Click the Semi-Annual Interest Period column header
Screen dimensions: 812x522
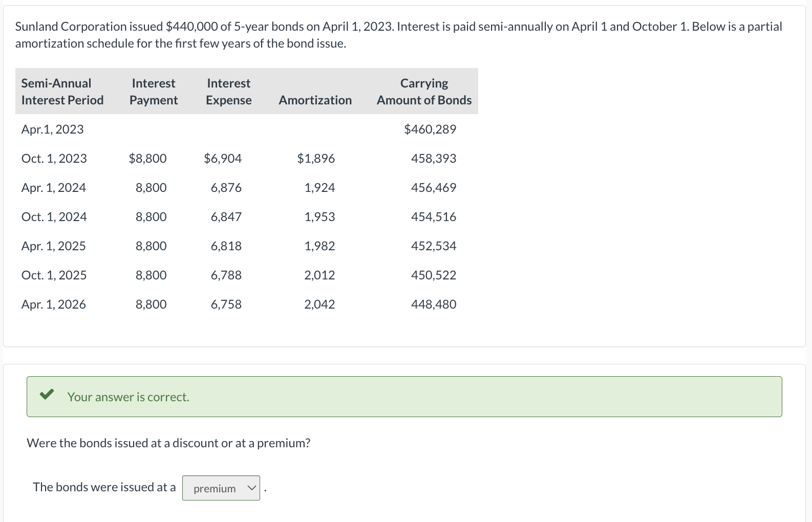click(62, 92)
